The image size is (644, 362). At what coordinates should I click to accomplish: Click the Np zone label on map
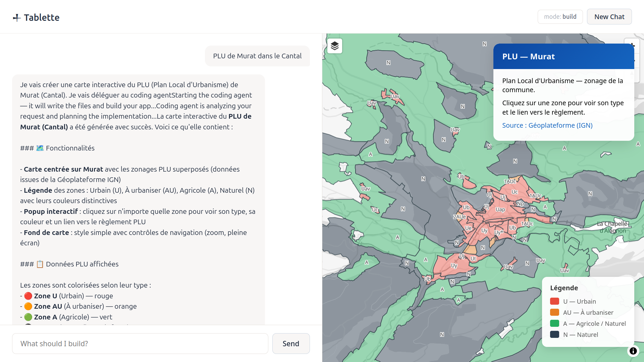point(520,203)
